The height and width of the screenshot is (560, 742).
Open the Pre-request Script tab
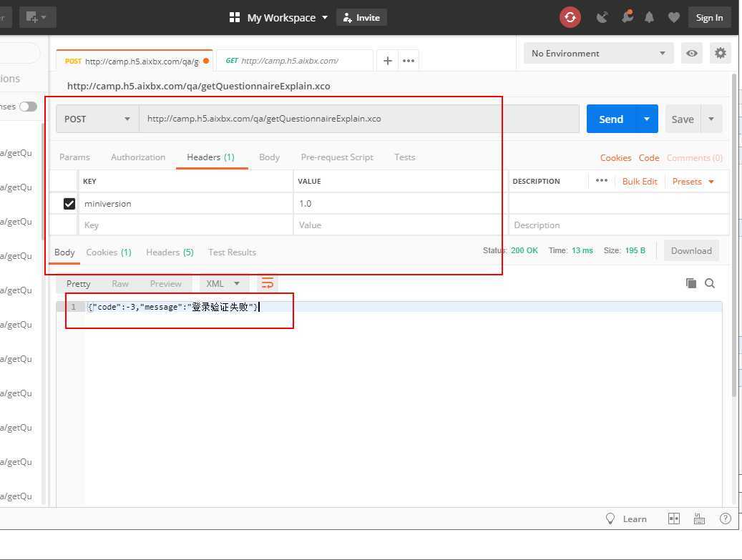click(337, 157)
